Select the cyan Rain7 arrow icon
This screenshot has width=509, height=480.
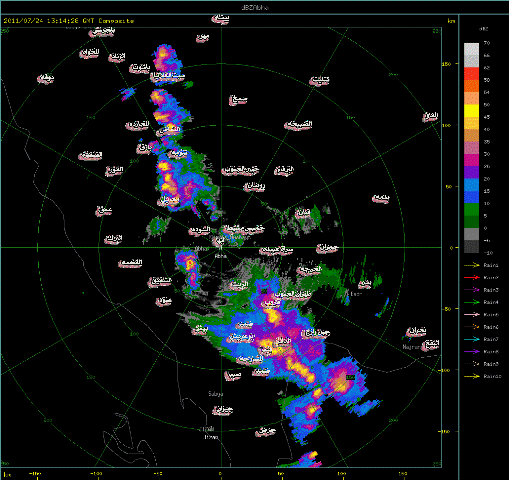[x=472, y=339]
